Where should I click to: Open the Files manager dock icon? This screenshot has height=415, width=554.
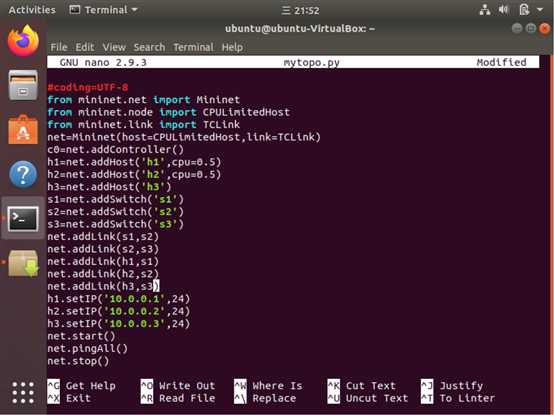point(23,85)
